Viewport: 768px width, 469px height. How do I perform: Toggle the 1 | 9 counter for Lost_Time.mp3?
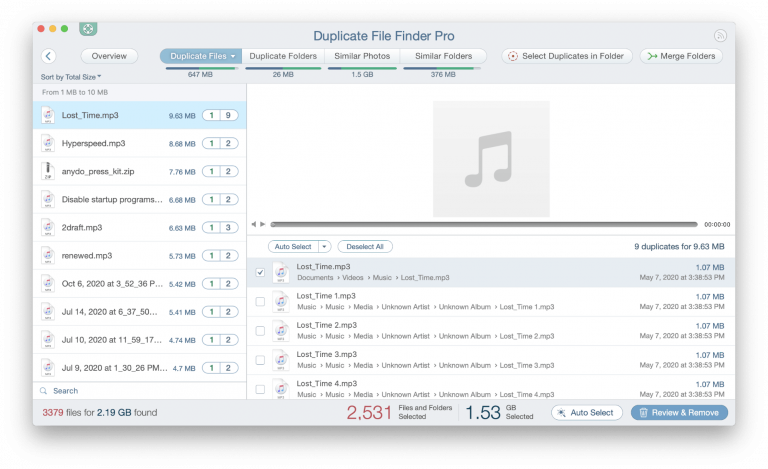click(220, 116)
